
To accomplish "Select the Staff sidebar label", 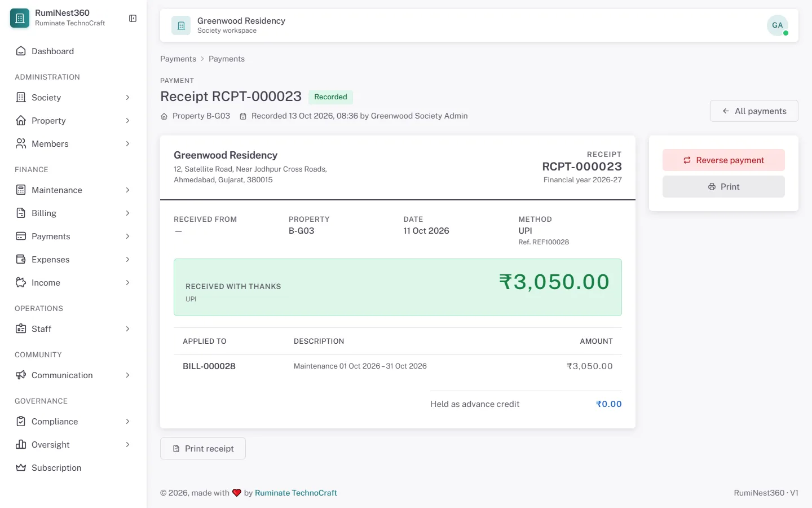I will coord(41,329).
